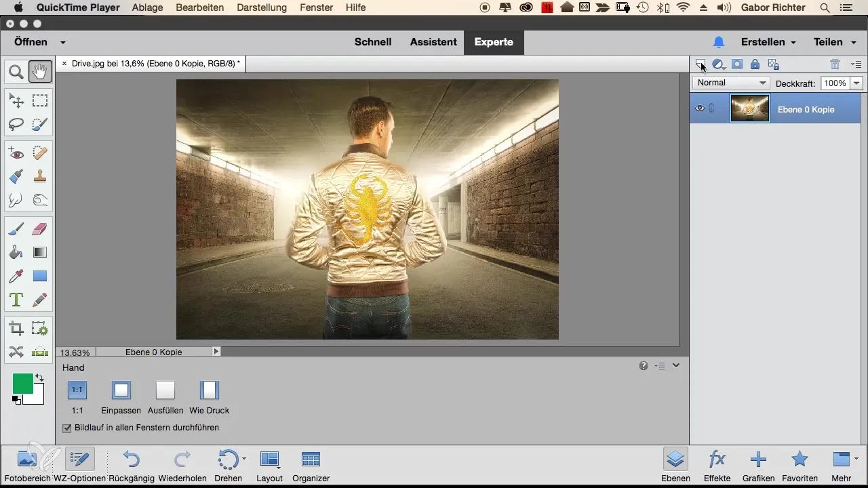The height and width of the screenshot is (488, 868).
Task: Select the Pencil tool
Action: (40, 299)
